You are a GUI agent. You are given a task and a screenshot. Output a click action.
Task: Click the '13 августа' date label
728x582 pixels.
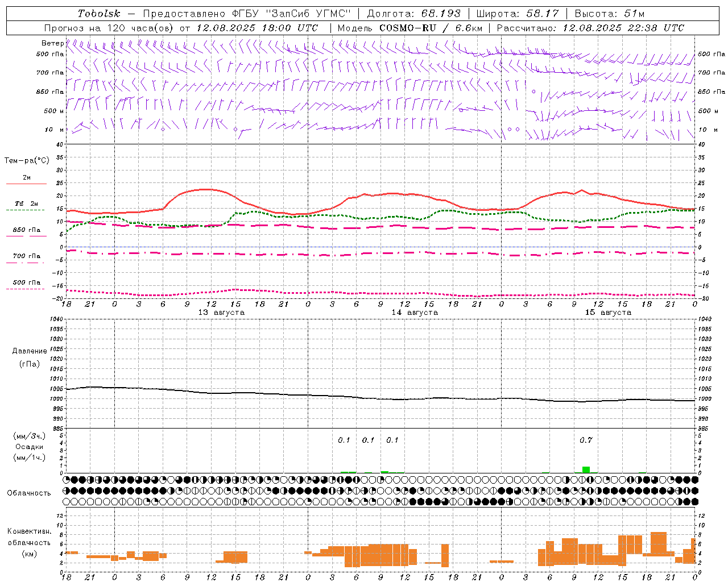[221, 313]
